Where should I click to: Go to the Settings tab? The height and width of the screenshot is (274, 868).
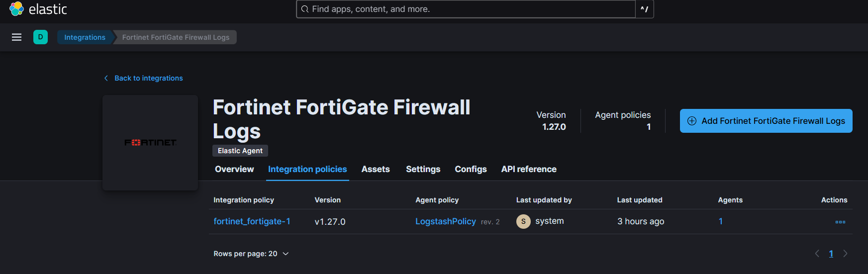click(x=423, y=169)
